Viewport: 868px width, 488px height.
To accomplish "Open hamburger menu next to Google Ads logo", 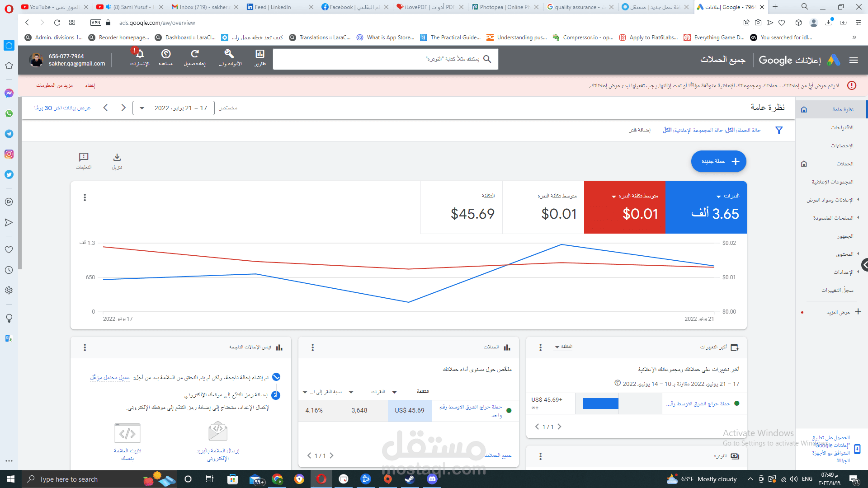I will click(854, 60).
